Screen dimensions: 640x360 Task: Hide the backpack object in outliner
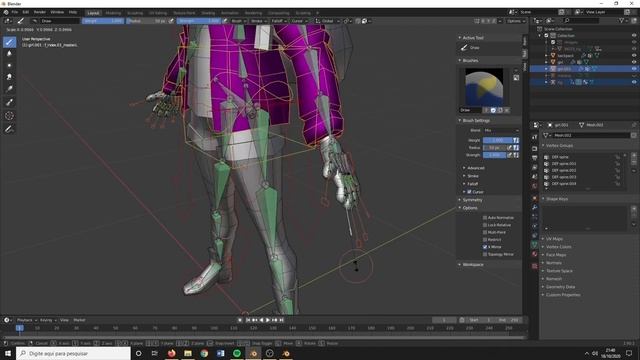[x=634, y=55]
